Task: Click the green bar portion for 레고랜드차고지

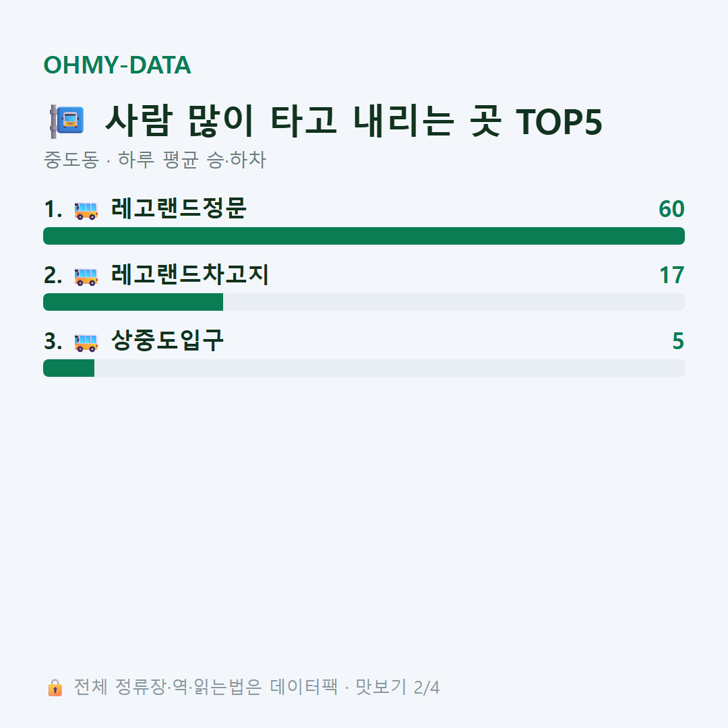Action: coord(133,302)
